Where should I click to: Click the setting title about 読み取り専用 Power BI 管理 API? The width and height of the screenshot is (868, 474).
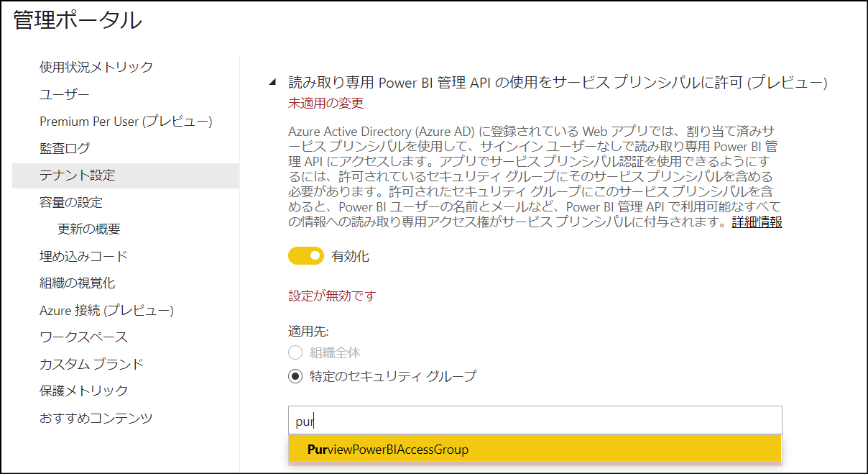click(558, 83)
